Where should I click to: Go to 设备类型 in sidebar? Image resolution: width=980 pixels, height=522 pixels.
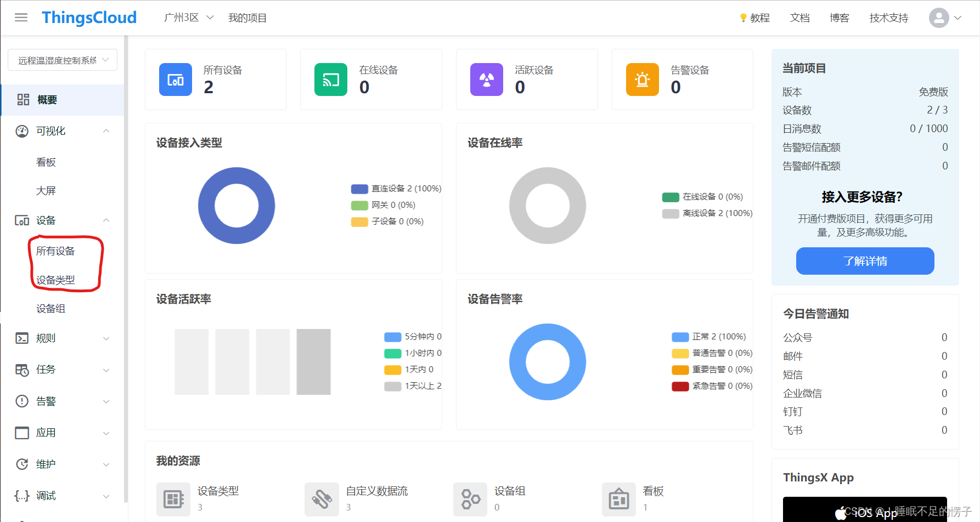click(x=55, y=280)
